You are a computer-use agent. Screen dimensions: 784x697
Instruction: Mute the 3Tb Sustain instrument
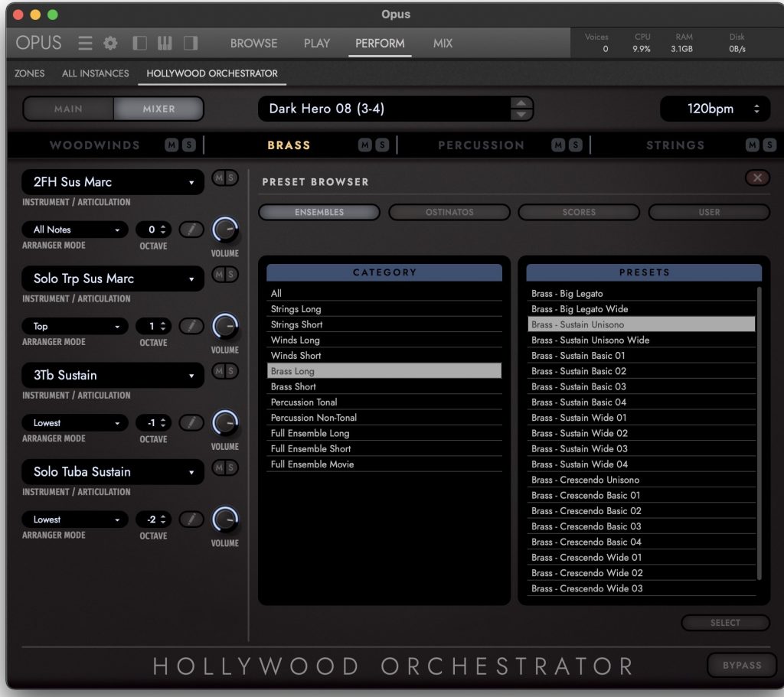tap(219, 371)
